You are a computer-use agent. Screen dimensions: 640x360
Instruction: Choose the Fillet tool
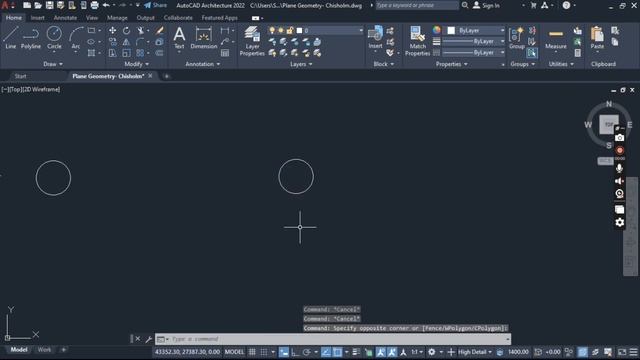pos(140,42)
